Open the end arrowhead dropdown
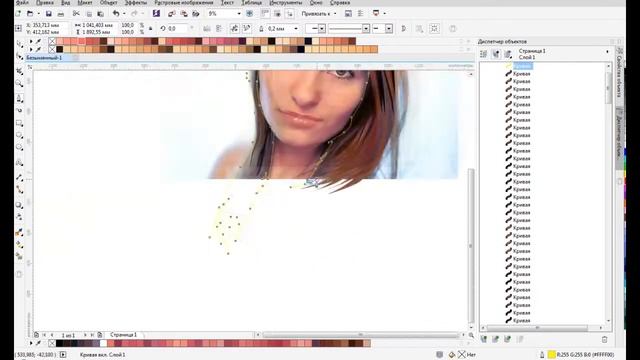This screenshot has width=640, height=360. click(389, 29)
